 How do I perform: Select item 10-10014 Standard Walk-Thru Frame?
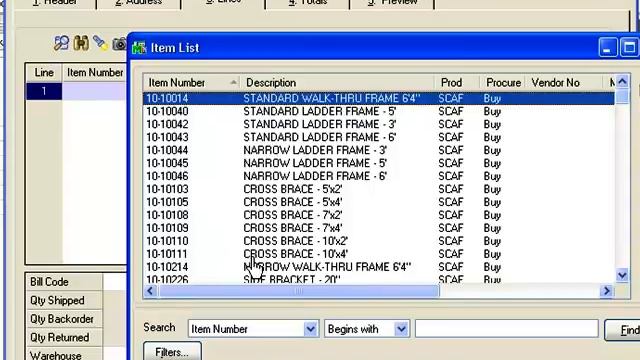379,98
